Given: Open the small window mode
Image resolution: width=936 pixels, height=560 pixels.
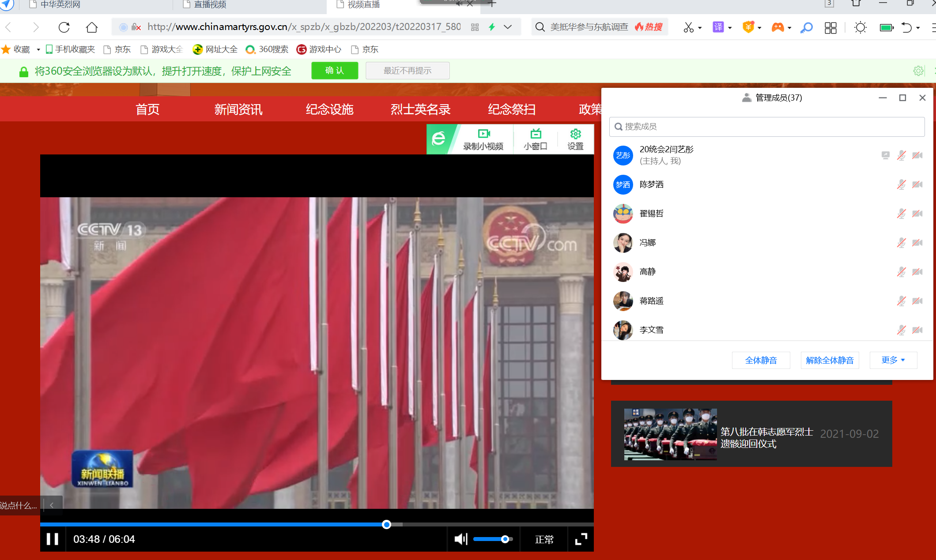Looking at the screenshot, I should pyautogui.click(x=535, y=139).
